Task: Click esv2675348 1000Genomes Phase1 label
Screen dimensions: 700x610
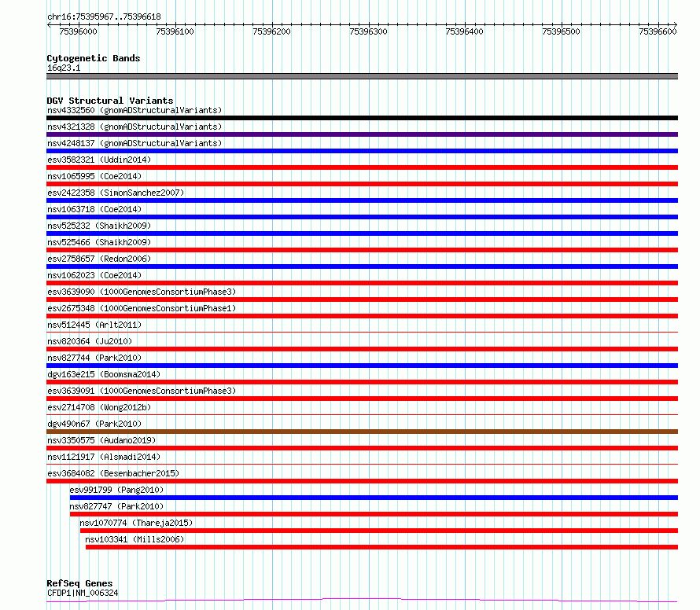Action: click(x=142, y=308)
